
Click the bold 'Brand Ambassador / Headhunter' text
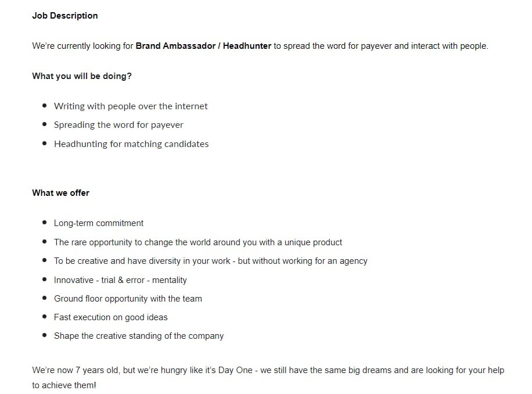pyautogui.click(x=204, y=46)
